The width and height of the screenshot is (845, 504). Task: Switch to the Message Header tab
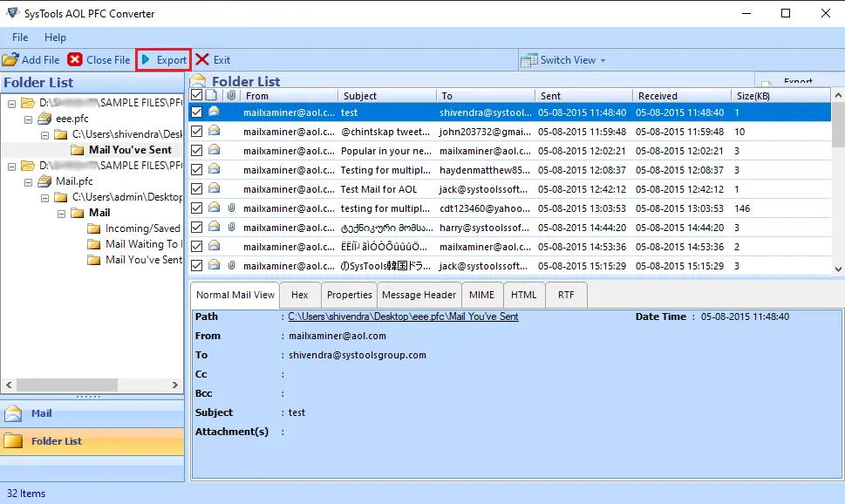419,295
